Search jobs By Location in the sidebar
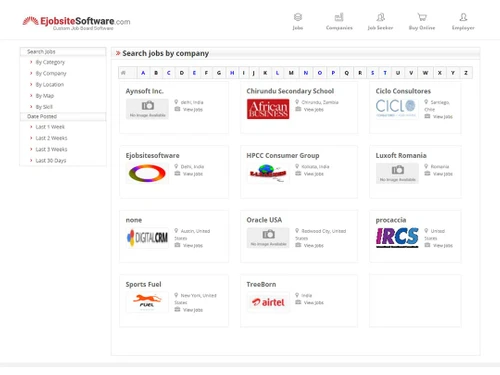This screenshot has width=500, height=375. pyautogui.click(x=50, y=85)
